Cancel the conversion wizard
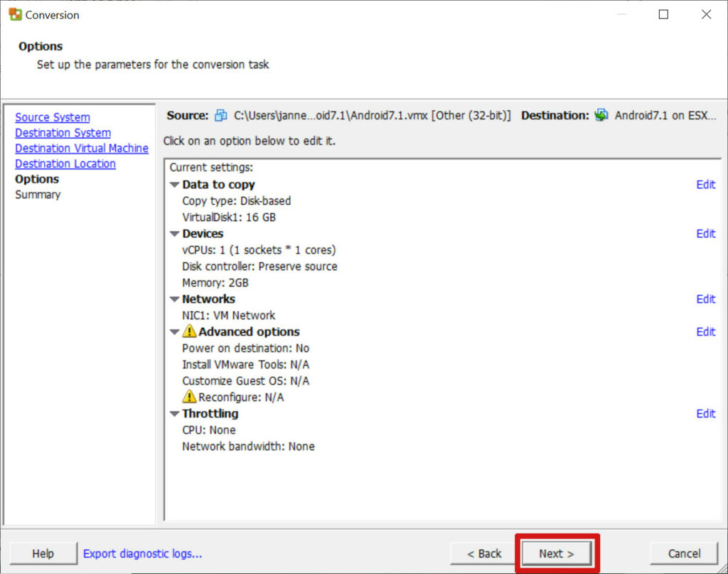 click(684, 553)
